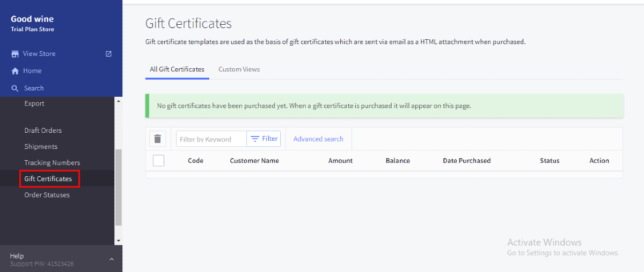
Task: Click Export in sidebar menu
Action: pyautogui.click(x=34, y=103)
